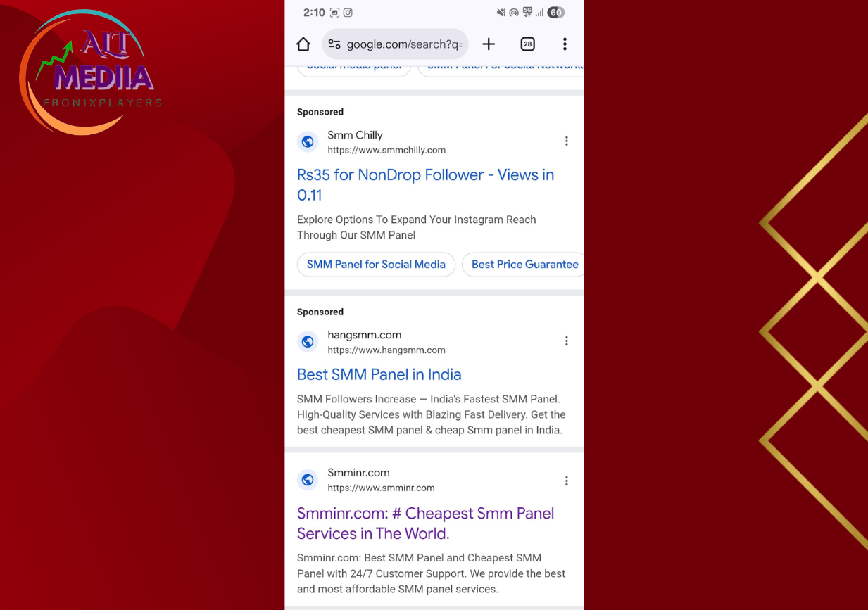The image size is (868, 610).
Task: Open Chrome three-dot overflow menu
Action: click(565, 44)
